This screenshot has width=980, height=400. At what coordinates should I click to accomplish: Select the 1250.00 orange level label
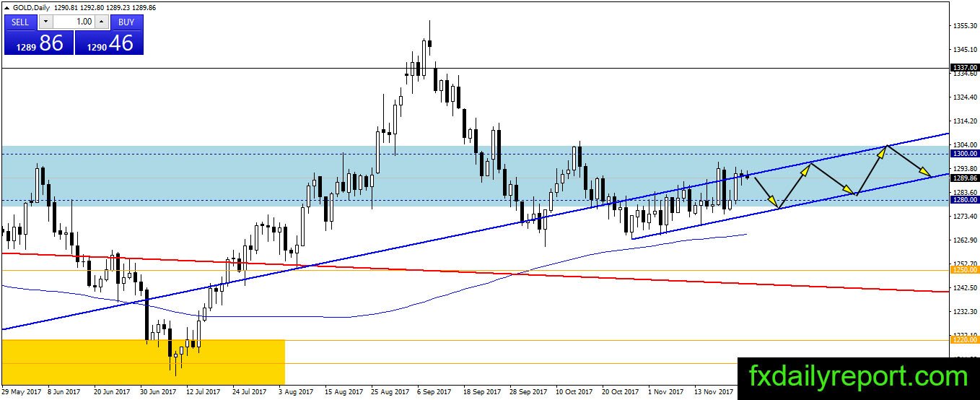point(964,270)
